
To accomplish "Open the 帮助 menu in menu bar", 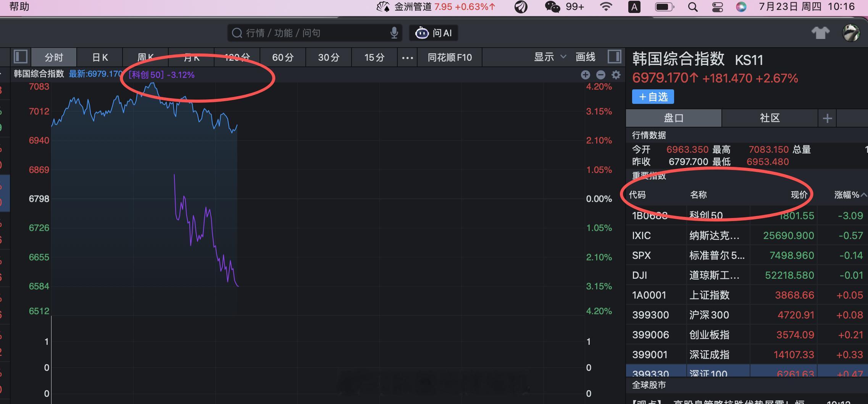I will coord(19,6).
